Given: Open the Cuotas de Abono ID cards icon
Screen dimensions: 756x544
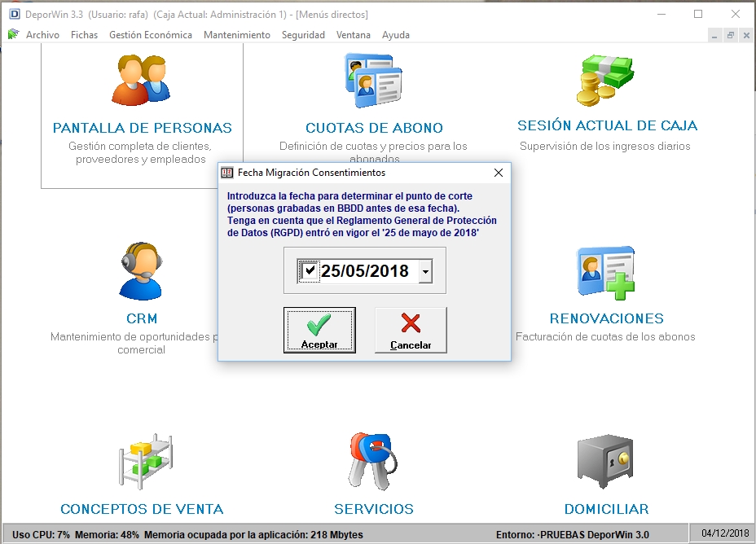Looking at the screenshot, I should point(374,80).
